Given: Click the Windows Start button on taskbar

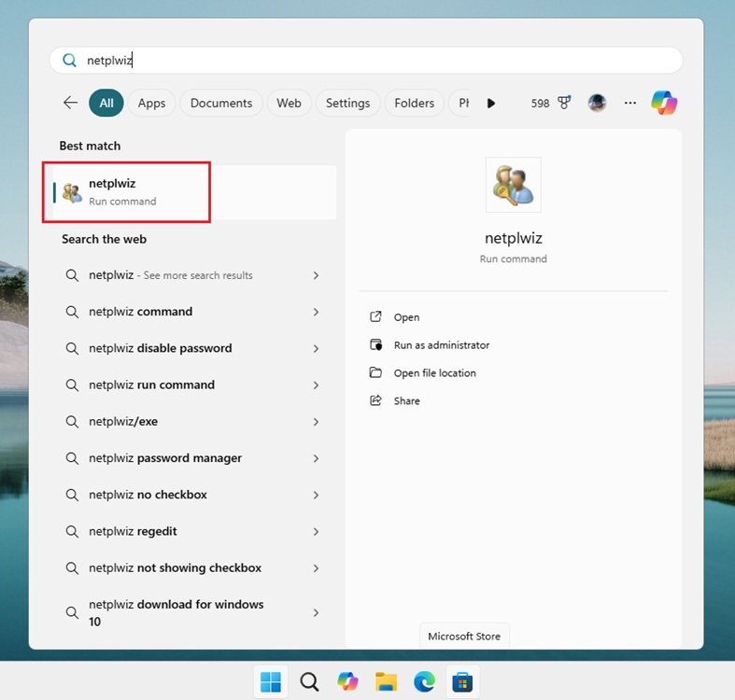Looking at the screenshot, I should [x=271, y=682].
